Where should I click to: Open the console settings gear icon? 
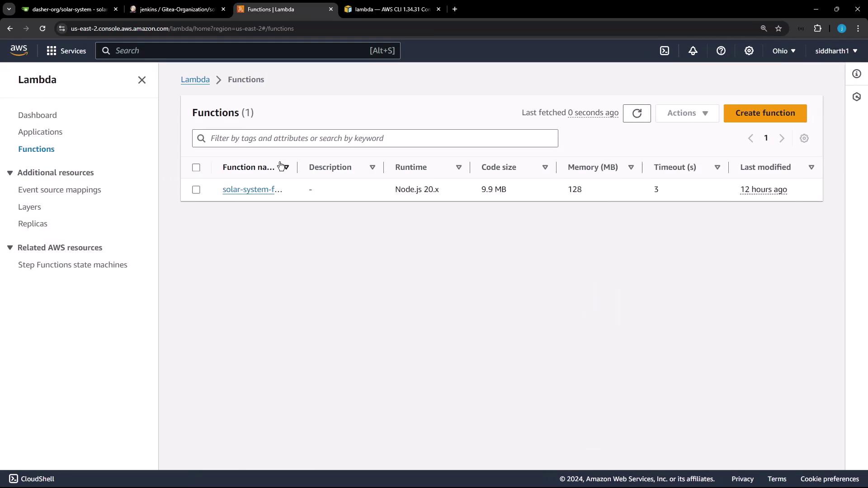pyautogui.click(x=749, y=51)
